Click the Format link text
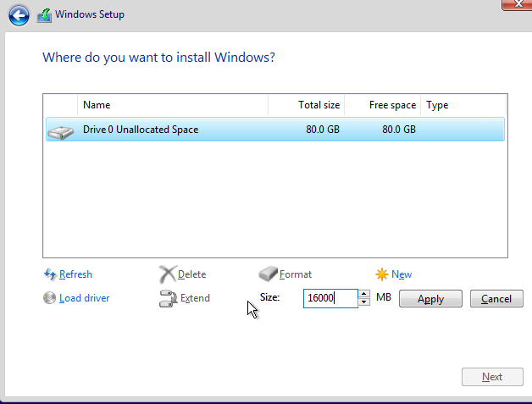532x404 pixels. (x=296, y=274)
